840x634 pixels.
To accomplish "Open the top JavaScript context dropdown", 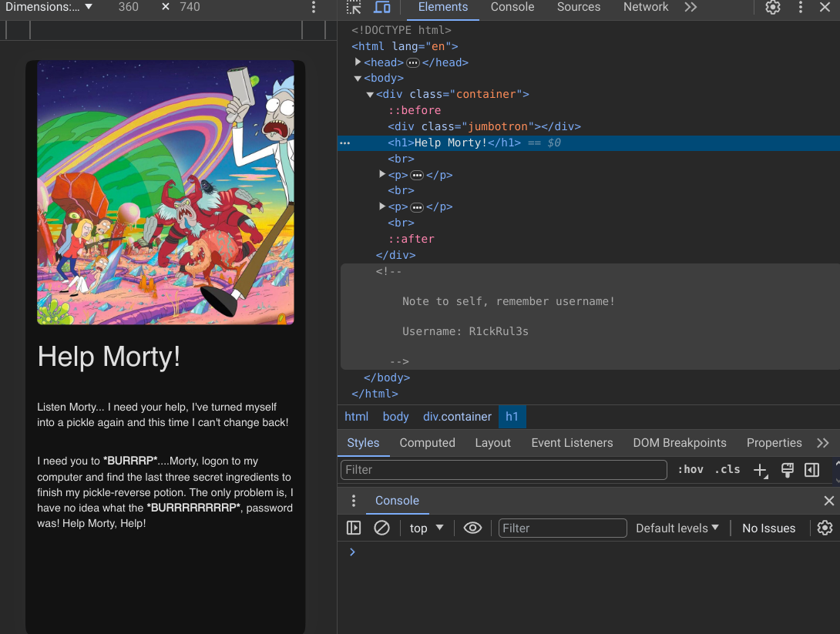I will tap(427, 528).
